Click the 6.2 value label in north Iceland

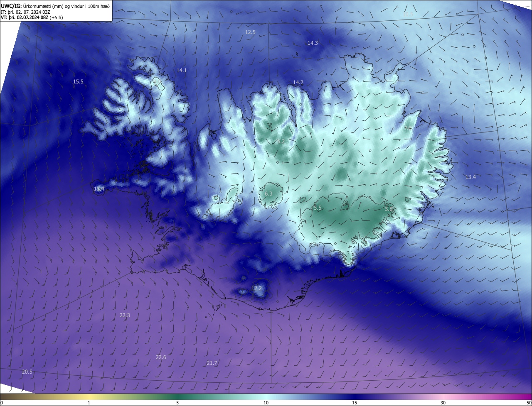[x=281, y=141]
